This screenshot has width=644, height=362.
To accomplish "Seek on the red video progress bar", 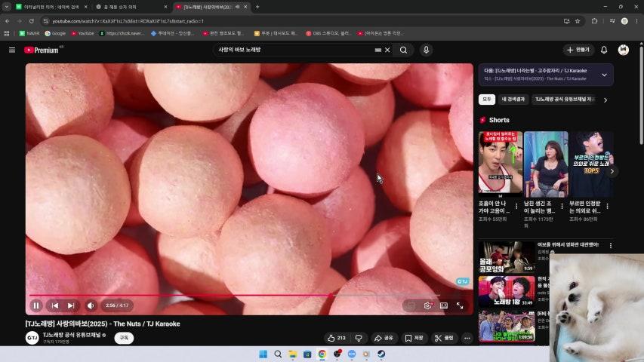I will pyautogui.click(x=226, y=295).
